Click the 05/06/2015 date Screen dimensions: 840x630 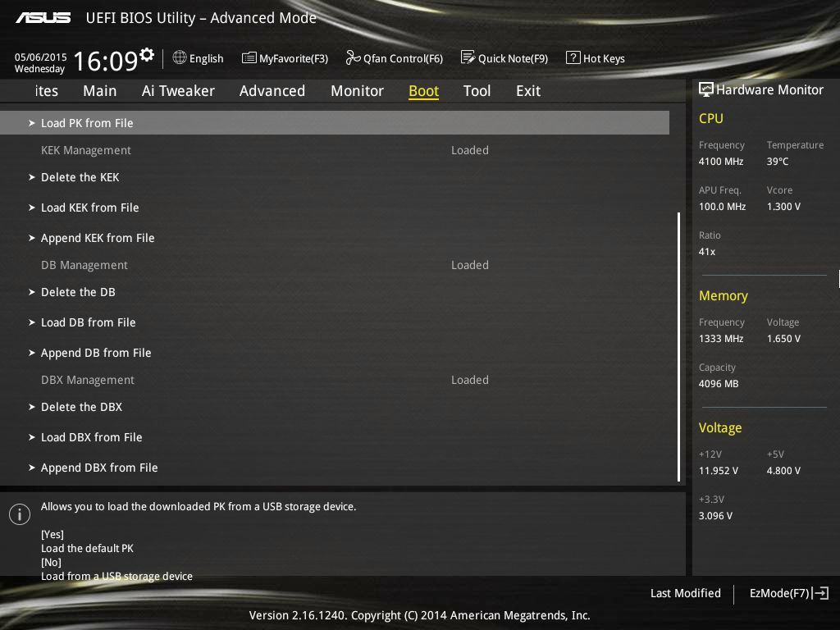click(41, 57)
